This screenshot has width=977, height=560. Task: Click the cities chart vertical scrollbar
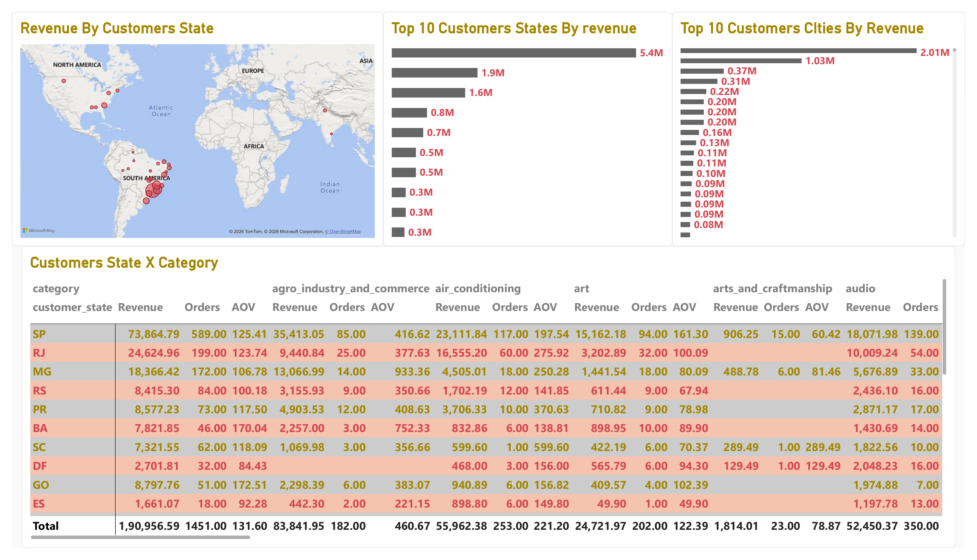click(x=954, y=142)
